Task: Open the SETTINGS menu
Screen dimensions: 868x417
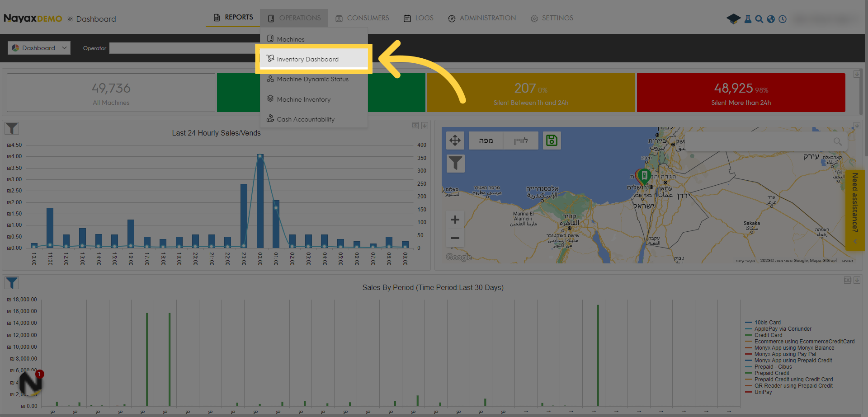Action: 552,18
